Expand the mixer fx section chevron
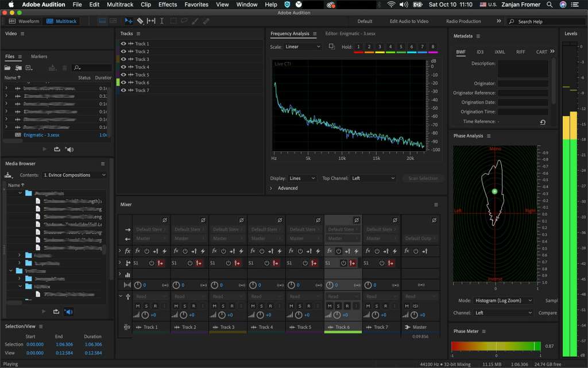 [120, 251]
